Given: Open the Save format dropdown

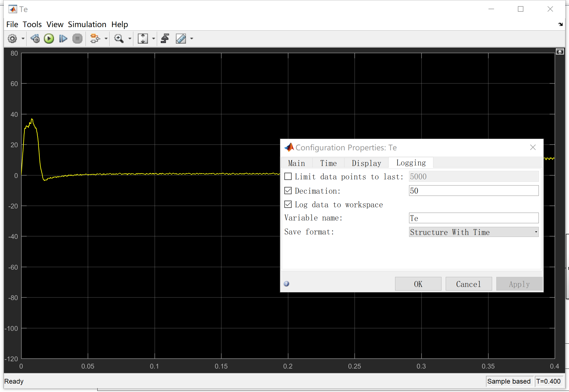Looking at the screenshot, I should pyautogui.click(x=473, y=232).
